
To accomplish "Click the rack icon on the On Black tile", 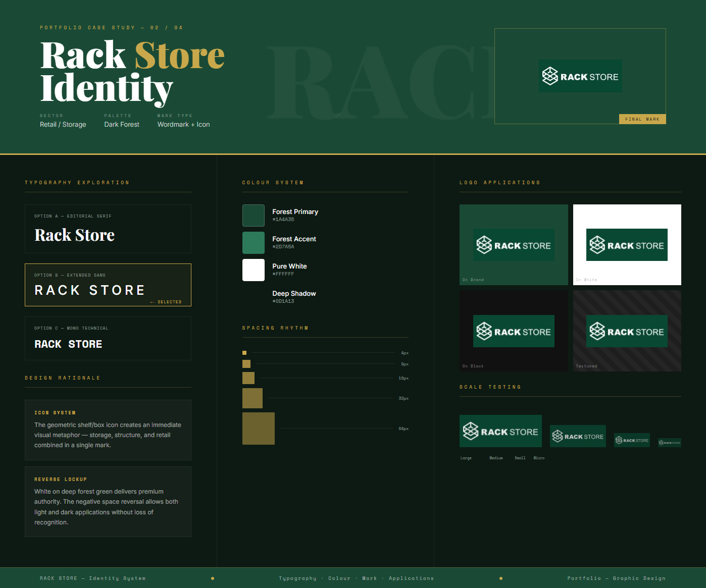I will [484, 331].
